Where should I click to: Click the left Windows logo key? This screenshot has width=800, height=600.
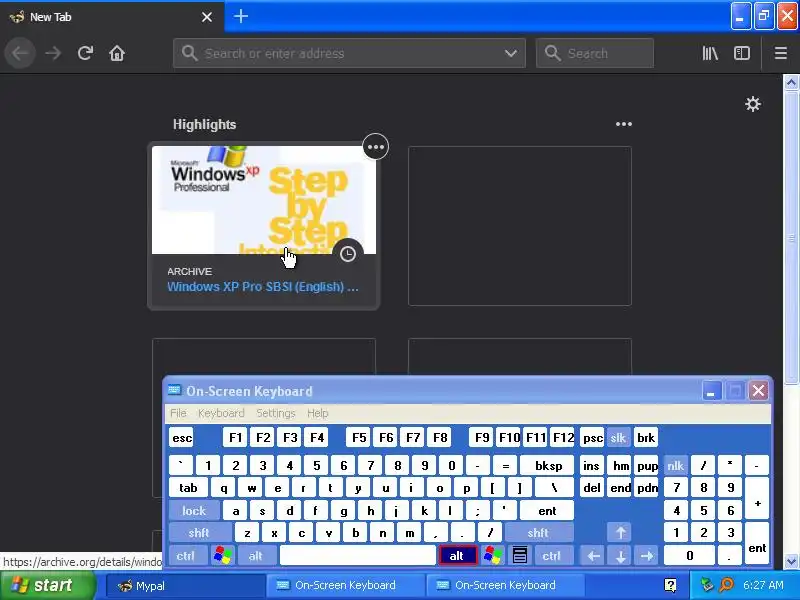223,556
